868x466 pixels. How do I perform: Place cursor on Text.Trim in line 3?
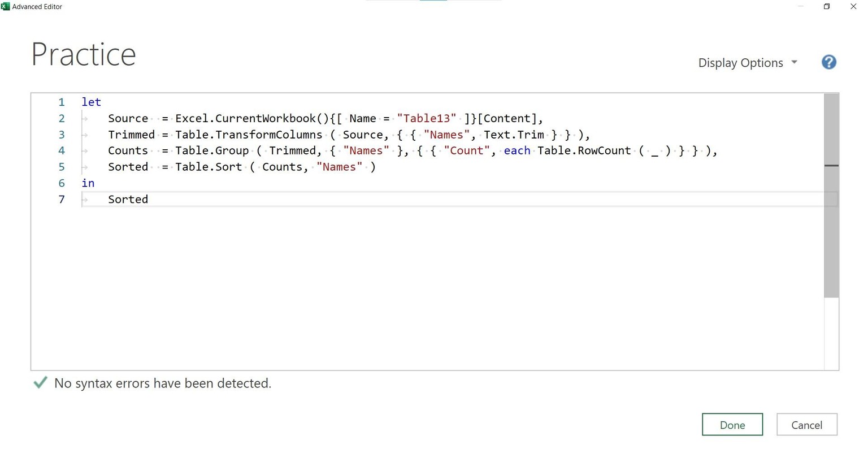[514, 135]
